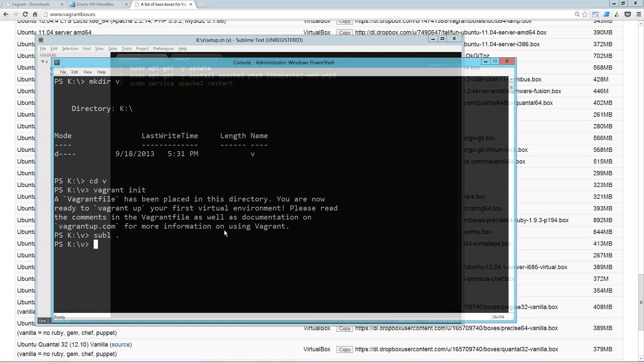Viewport: 644px width, 362px height.
Task: Open the blue extension icon in Chrome toolbar
Action: click(606, 15)
